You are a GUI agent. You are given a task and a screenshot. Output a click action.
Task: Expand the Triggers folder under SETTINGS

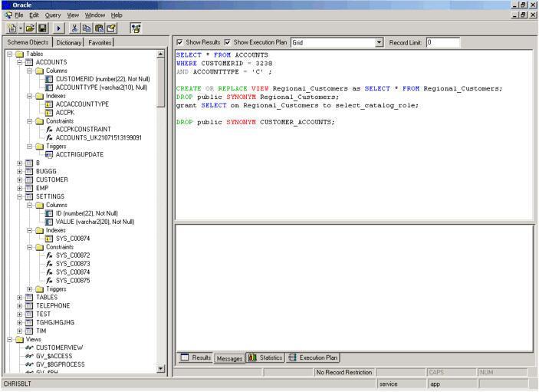pyautogui.click(x=30, y=289)
